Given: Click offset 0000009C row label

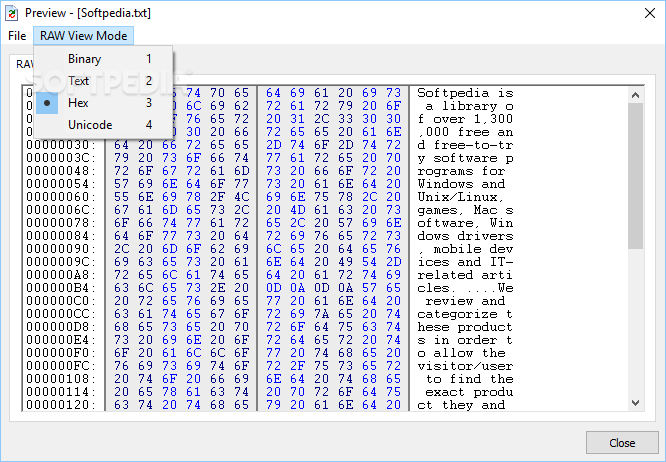Looking at the screenshot, I should pos(61,262).
